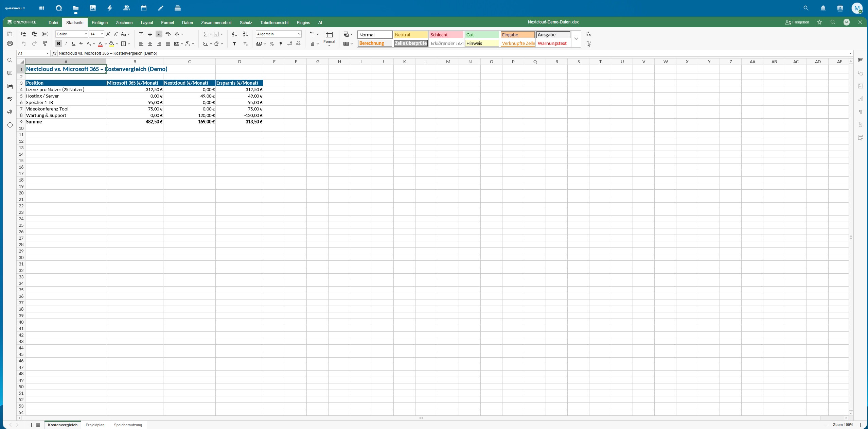This screenshot has height=429, width=868.
Task: Switch to the Formel tab
Action: coord(167,22)
